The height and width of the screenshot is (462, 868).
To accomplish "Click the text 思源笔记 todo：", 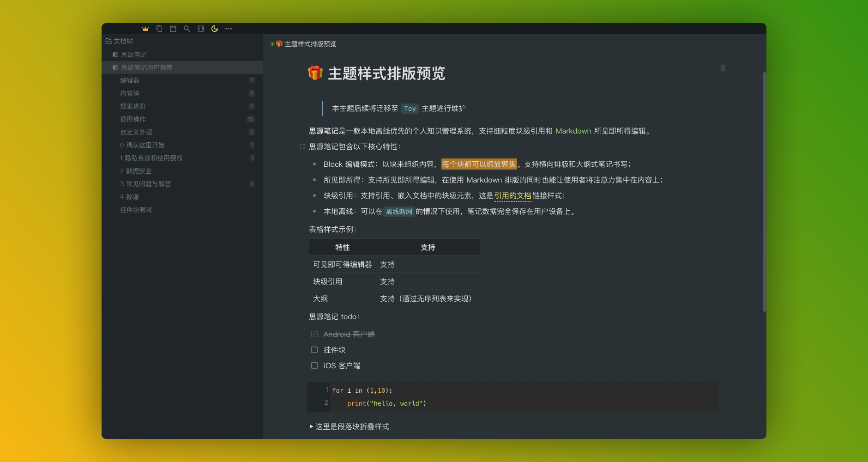I will point(335,316).
